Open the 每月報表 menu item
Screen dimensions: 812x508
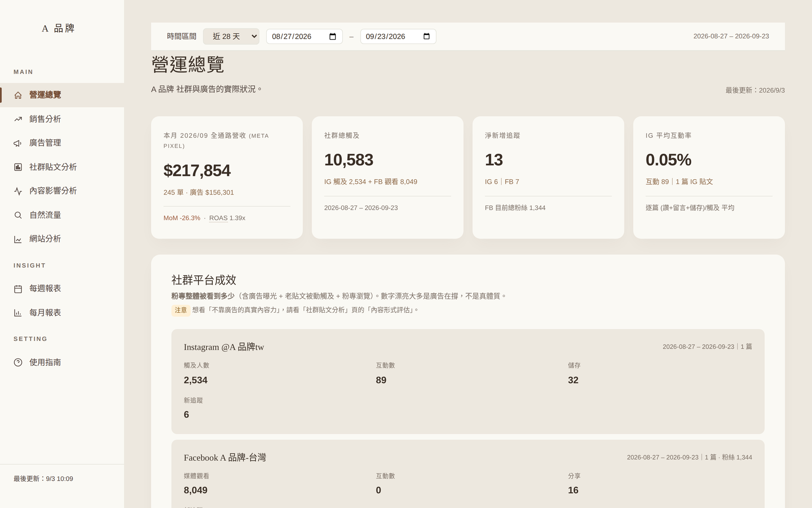62,313
